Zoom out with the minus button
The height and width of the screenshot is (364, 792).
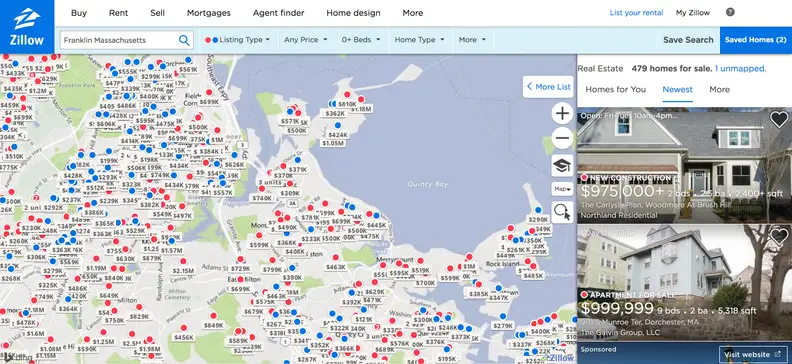pyautogui.click(x=562, y=138)
